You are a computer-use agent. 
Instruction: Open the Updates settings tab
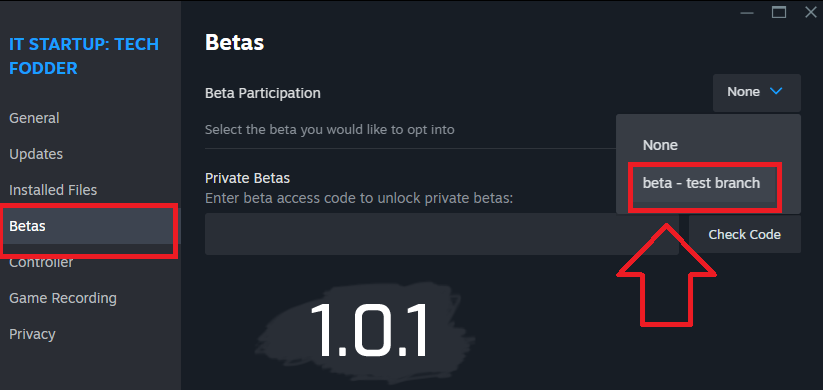[36, 154]
